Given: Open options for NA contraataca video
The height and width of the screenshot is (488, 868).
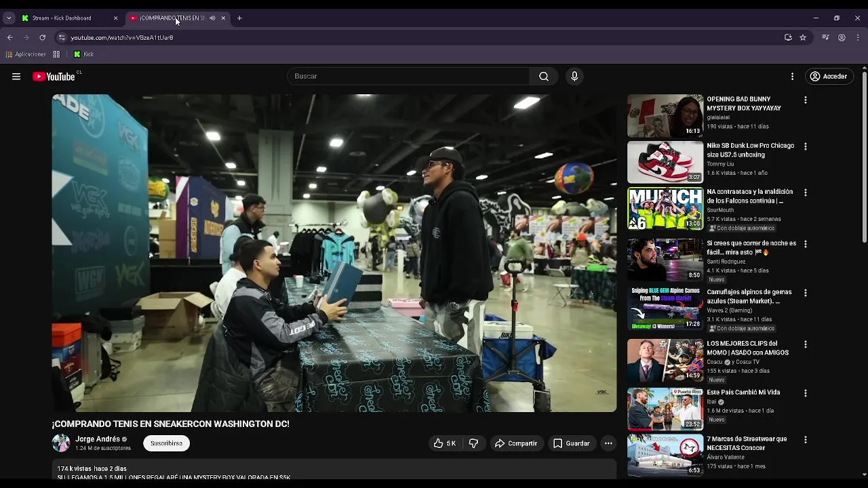Looking at the screenshot, I should point(806,192).
